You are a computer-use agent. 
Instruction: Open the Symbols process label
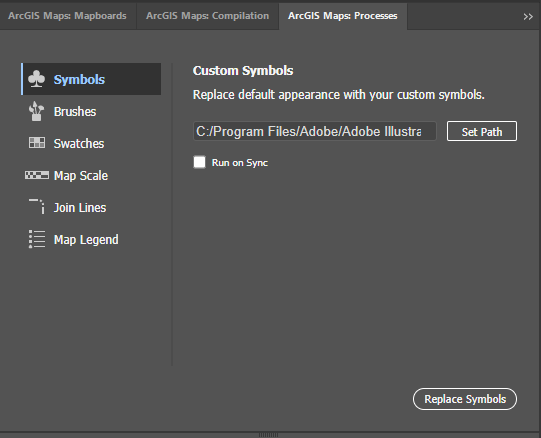79,80
